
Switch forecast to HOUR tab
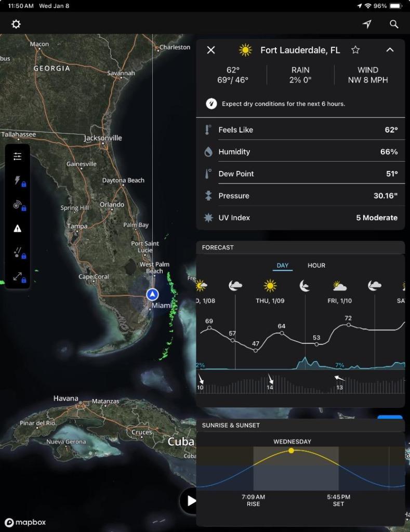(316, 265)
